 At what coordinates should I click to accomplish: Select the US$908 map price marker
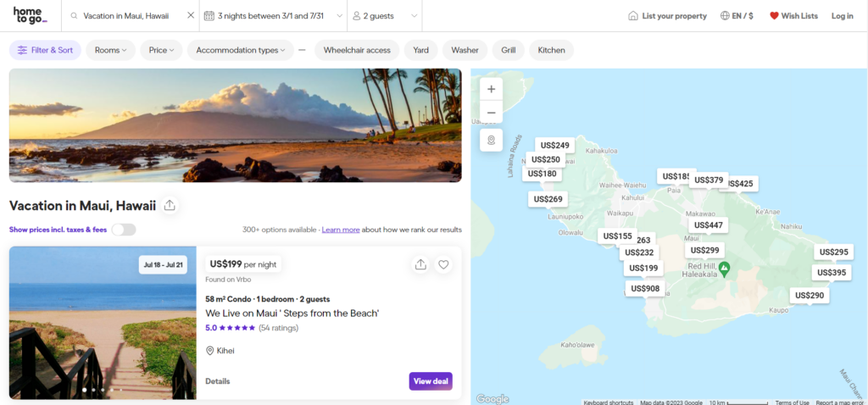[645, 288]
